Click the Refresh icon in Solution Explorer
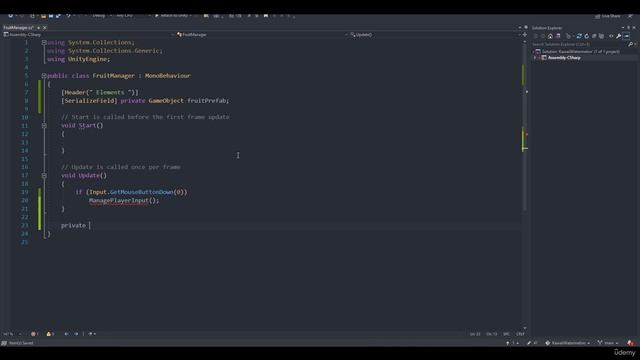This screenshot has width=640, height=360. tap(587, 36)
